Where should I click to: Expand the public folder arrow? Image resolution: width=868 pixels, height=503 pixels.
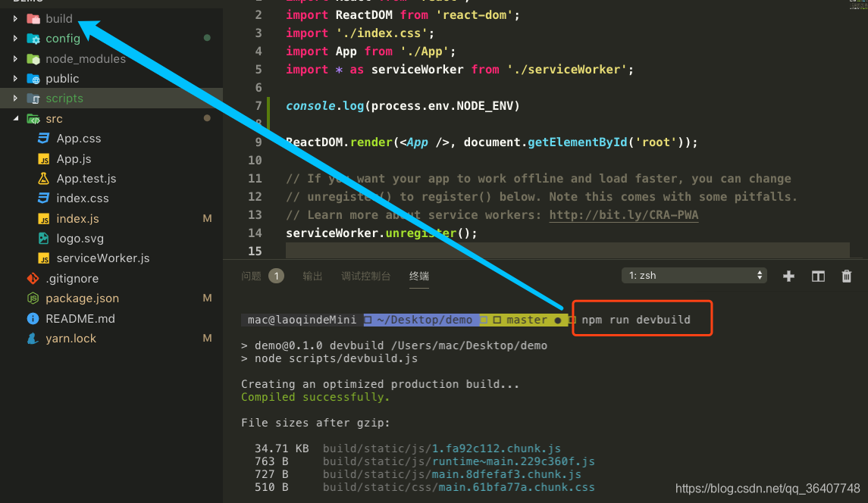tap(15, 79)
